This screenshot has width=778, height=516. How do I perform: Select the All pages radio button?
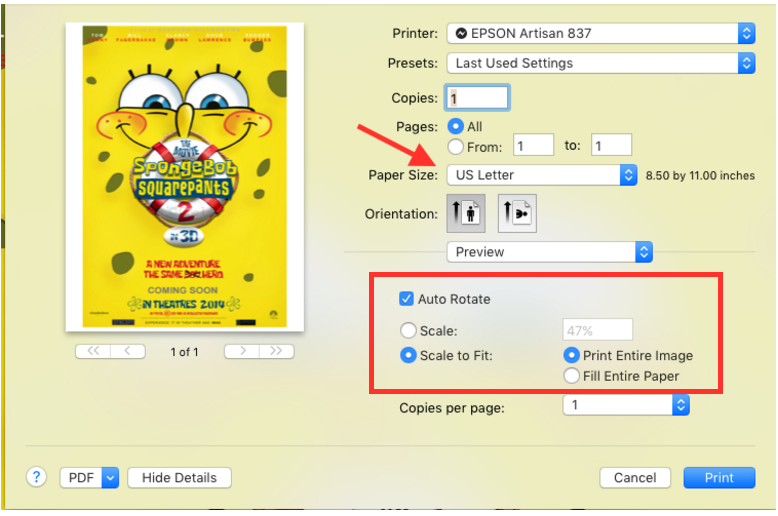[x=455, y=127]
